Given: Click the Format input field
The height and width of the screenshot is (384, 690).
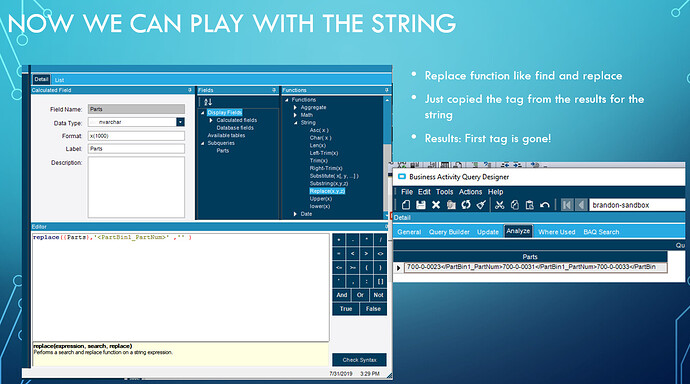Looking at the screenshot, I should click(x=136, y=136).
